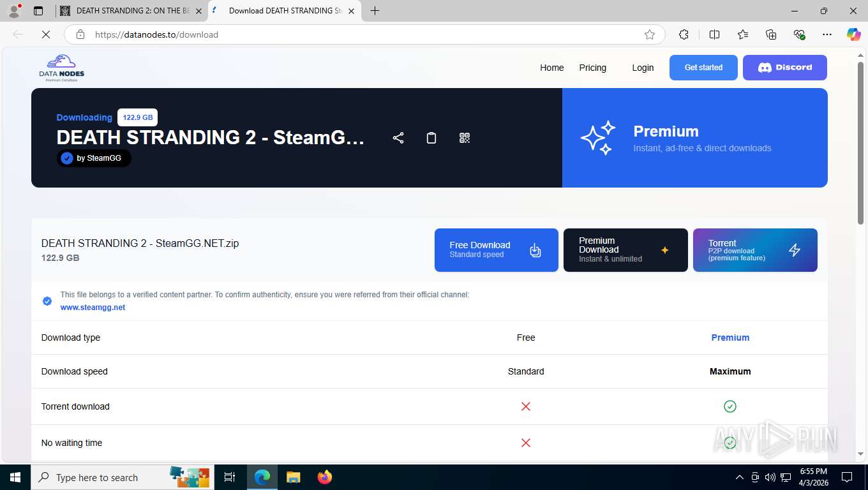Click the Premium sparkle stars icon

point(598,138)
